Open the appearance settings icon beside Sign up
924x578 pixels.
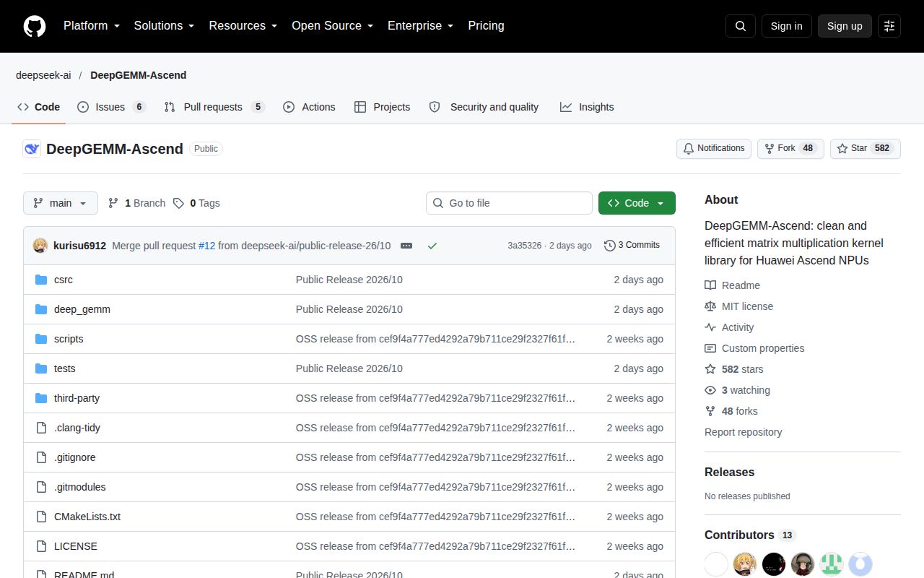coord(889,26)
